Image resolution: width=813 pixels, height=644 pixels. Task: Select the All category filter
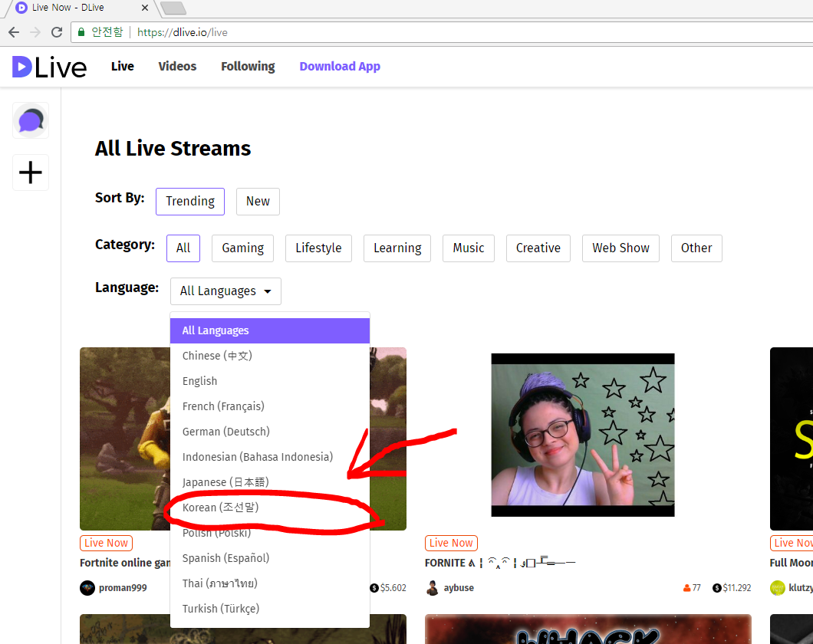(x=183, y=248)
